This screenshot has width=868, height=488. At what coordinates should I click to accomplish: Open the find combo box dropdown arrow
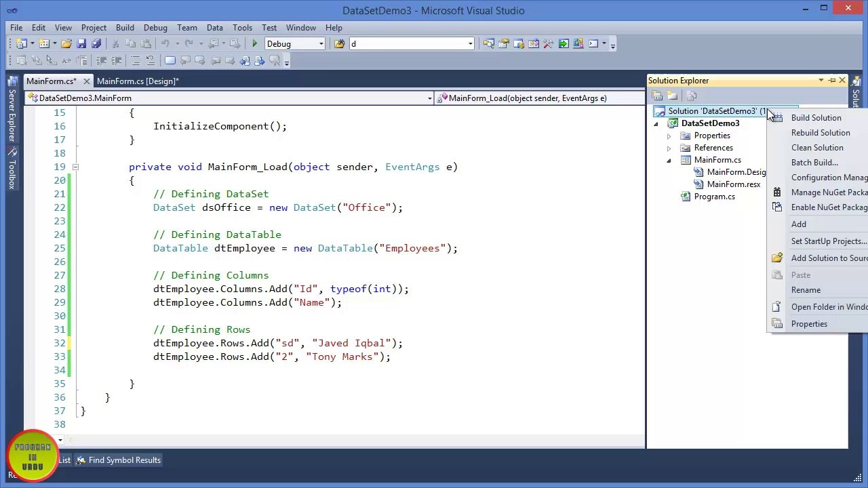470,44
